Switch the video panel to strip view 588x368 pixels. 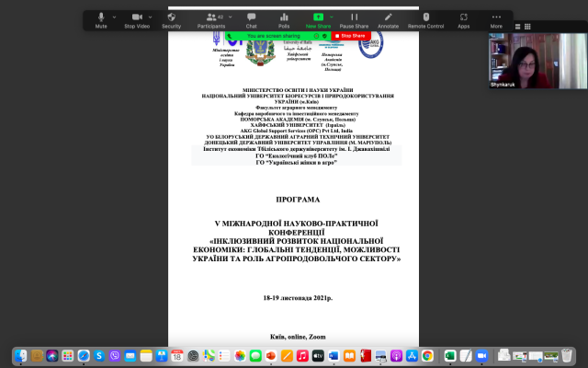517,27
